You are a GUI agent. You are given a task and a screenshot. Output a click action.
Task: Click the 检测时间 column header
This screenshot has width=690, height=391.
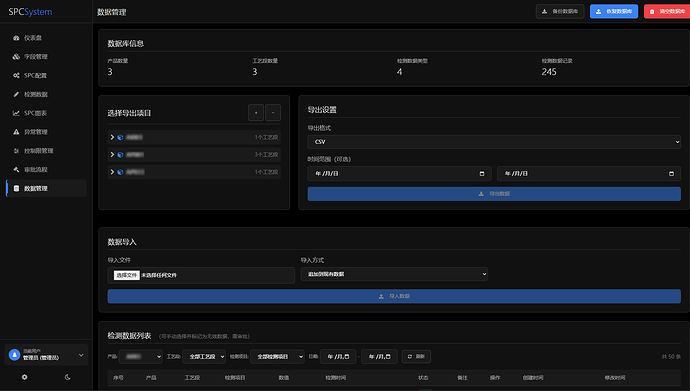click(336, 378)
